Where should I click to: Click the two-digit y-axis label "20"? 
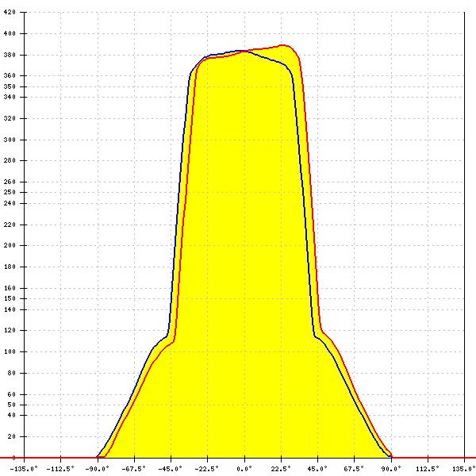(11, 436)
